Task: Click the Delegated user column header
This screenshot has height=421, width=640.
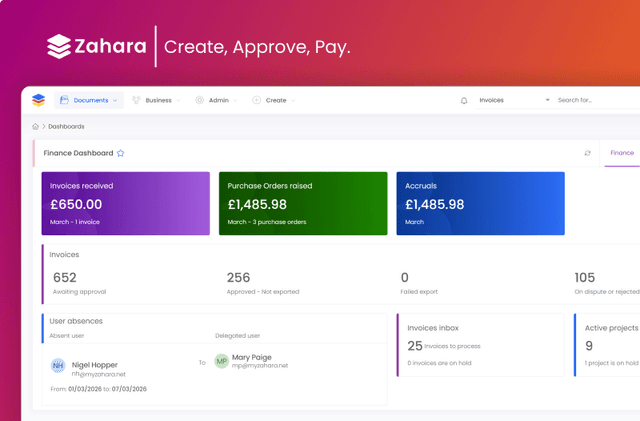Action: [238, 336]
